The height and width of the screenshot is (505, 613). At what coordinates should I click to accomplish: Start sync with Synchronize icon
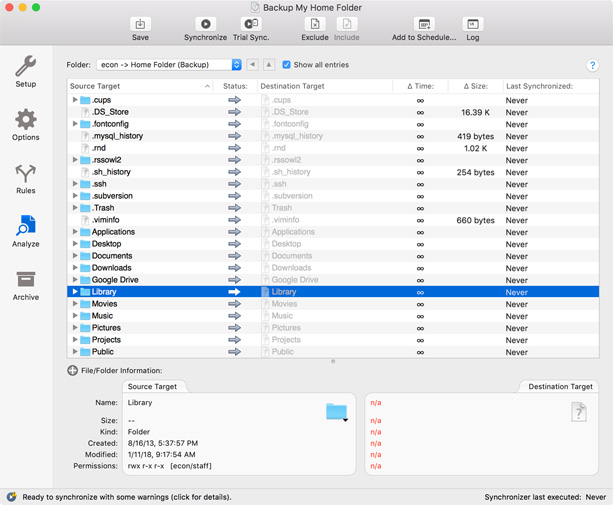click(205, 24)
